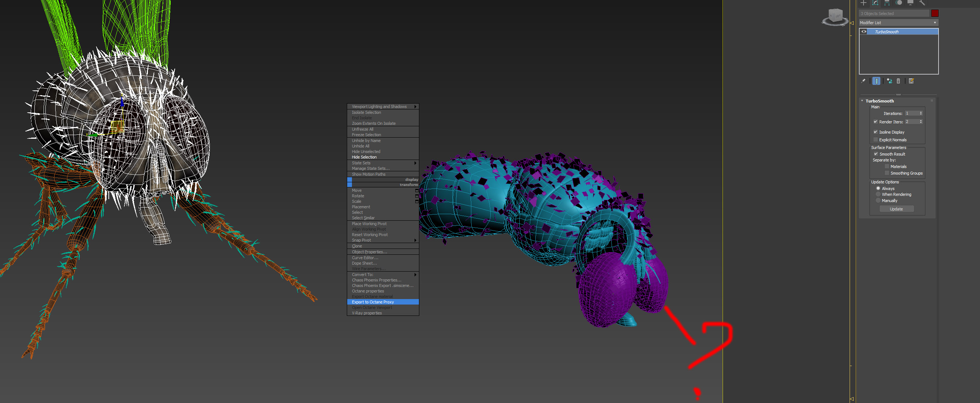Open the Utilities wrench tab
The image size is (980, 403).
(922, 3)
